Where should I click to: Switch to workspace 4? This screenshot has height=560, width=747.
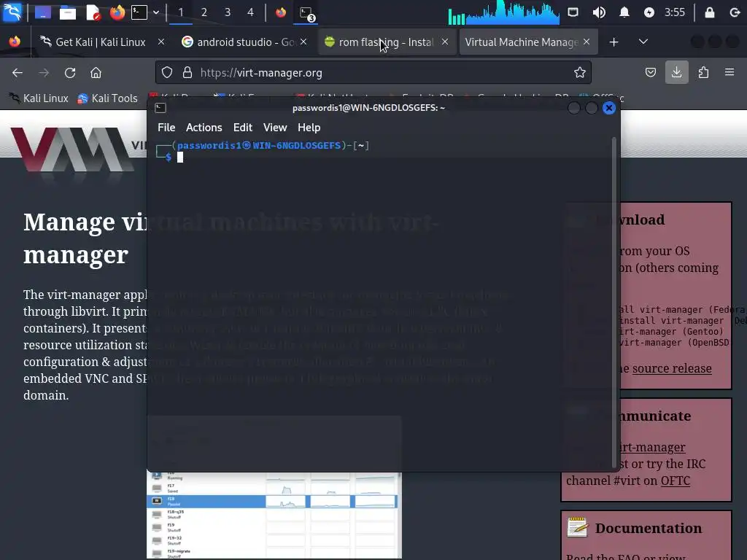(x=251, y=12)
